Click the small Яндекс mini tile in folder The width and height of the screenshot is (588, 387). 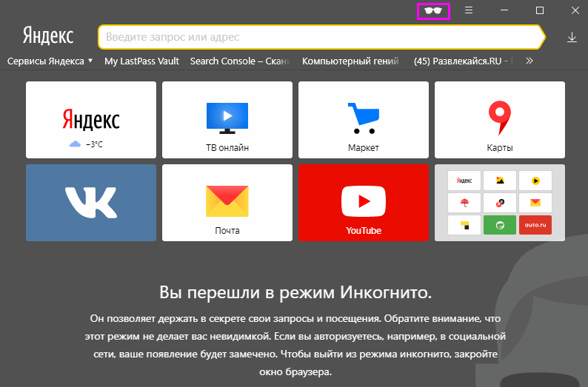pos(464,181)
